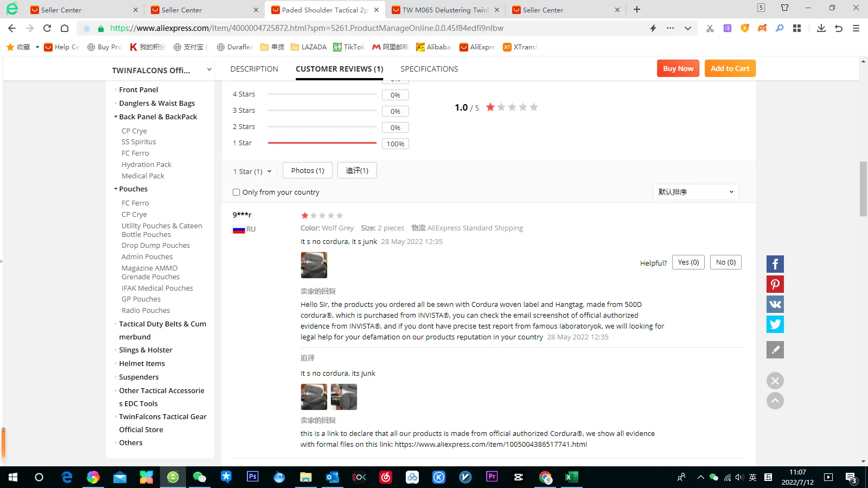Screen dimensions: 868x488
Task: Open the Helmet Items category
Action: point(142,363)
